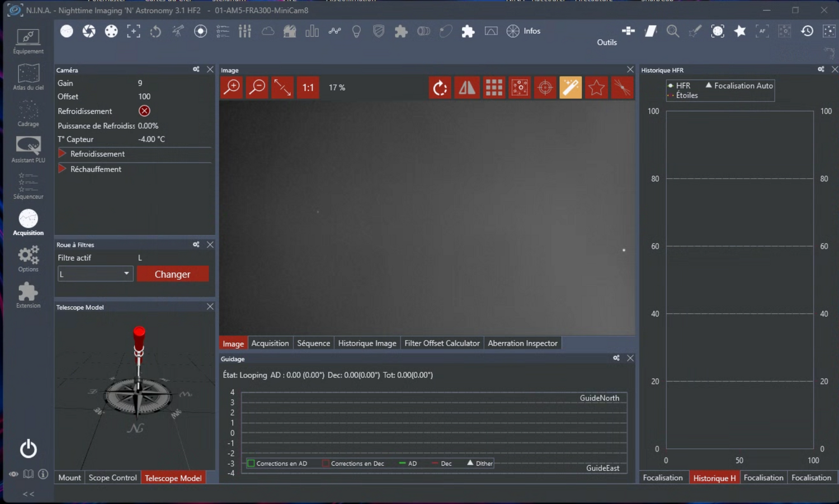This screenshot has height=504, width=839.
Task: Click the bar chart statistics icon in top toolbar
Action: 312,31
